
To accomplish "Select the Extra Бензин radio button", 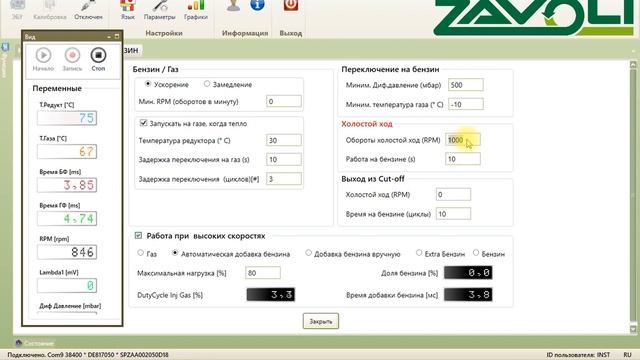I will pyautogui.click(x=419, y=253).
